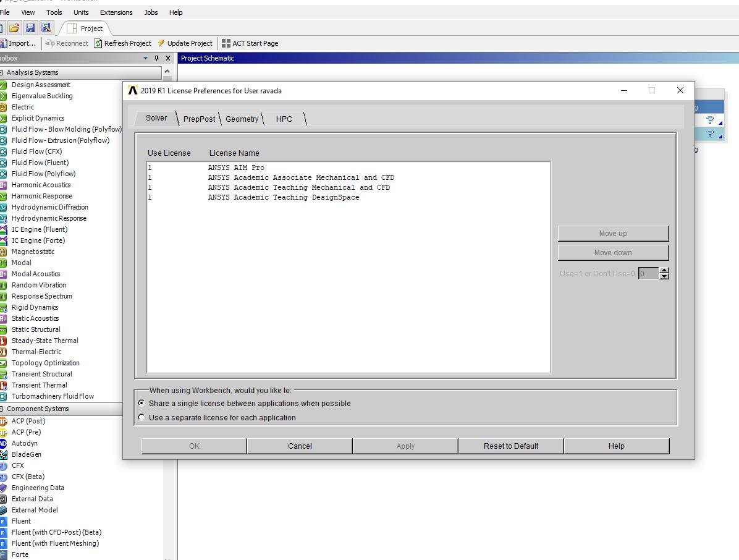The image size is (739, 560).
Task: Select Use a separate license option
Action: (141, 418)
